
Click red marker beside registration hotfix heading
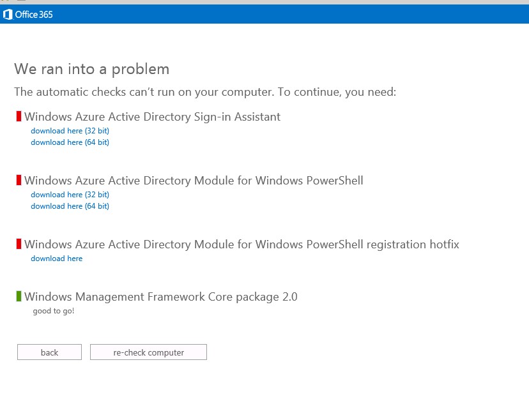click(19, 244)
